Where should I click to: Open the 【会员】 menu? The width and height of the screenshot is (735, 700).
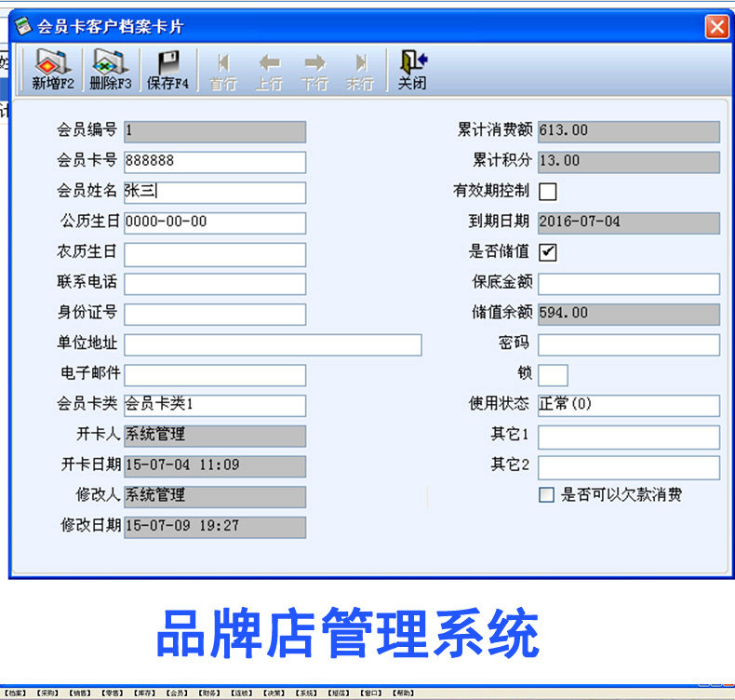click(x=177, y=693)
